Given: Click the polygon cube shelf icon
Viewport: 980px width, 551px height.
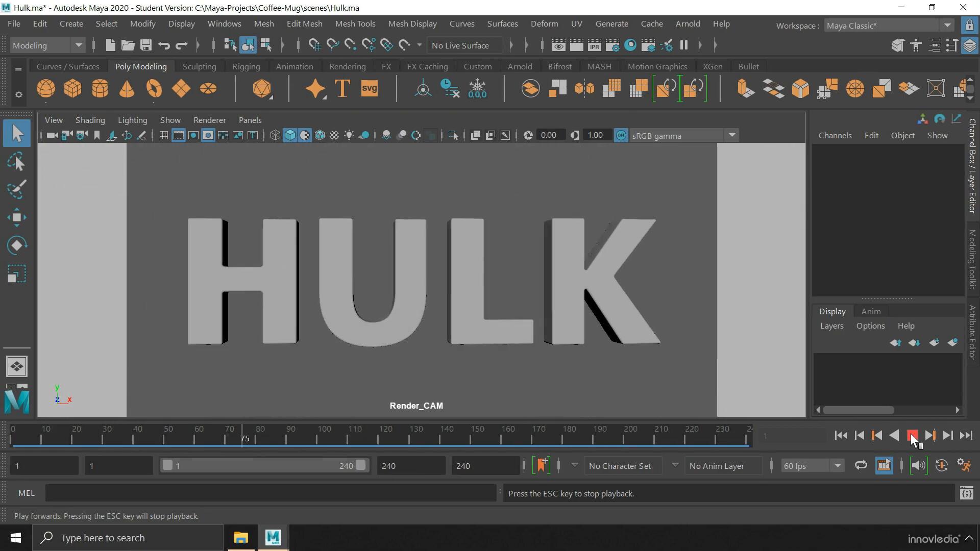Looking at the screenshot, I should 72,89.
